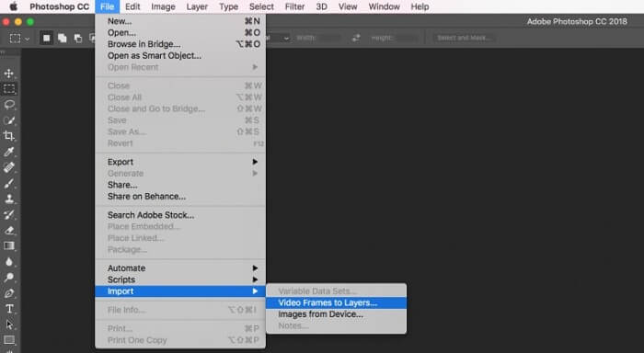Swap width and height arrows icon
This screenshot has height=353, width=644.
point(356,38)
